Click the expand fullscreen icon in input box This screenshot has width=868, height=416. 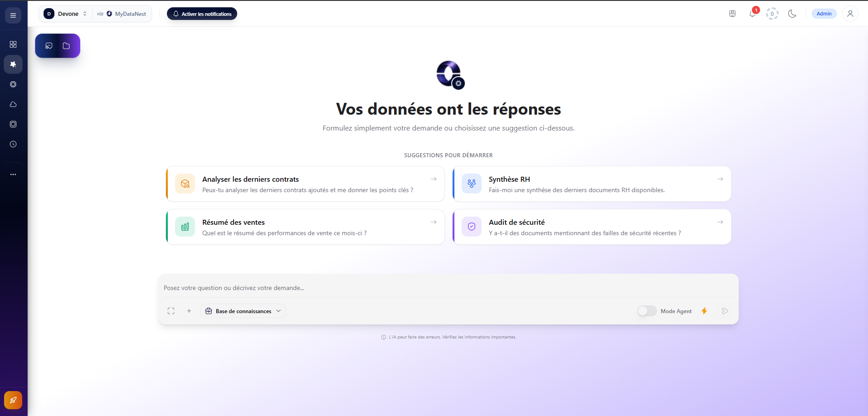click(171, 311)
